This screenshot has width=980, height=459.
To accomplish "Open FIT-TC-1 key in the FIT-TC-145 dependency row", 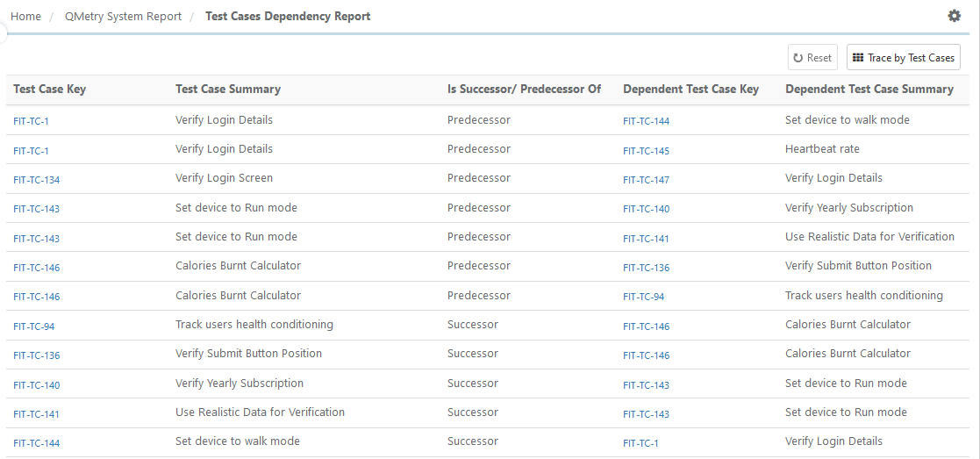I will [x=31, y=151].
